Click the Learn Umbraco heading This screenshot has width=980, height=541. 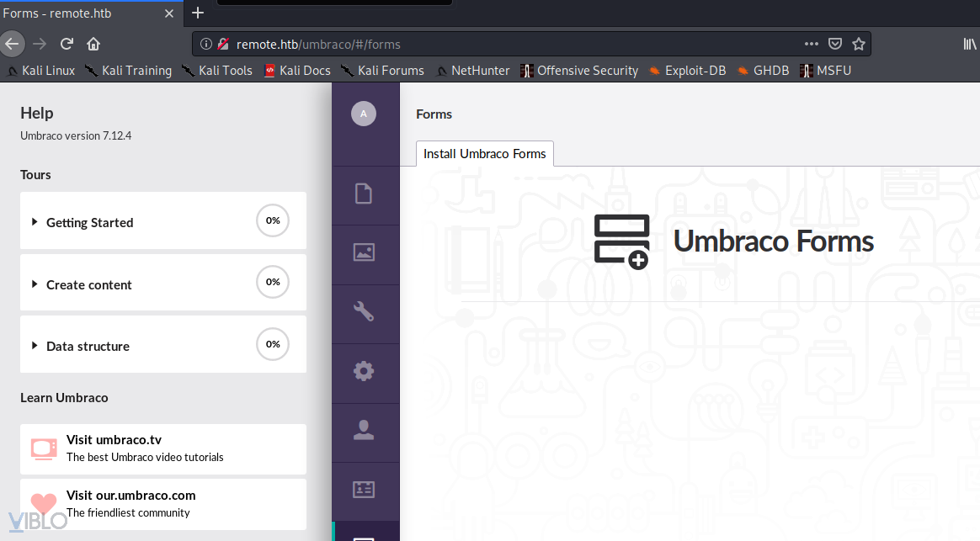point(64,398)
